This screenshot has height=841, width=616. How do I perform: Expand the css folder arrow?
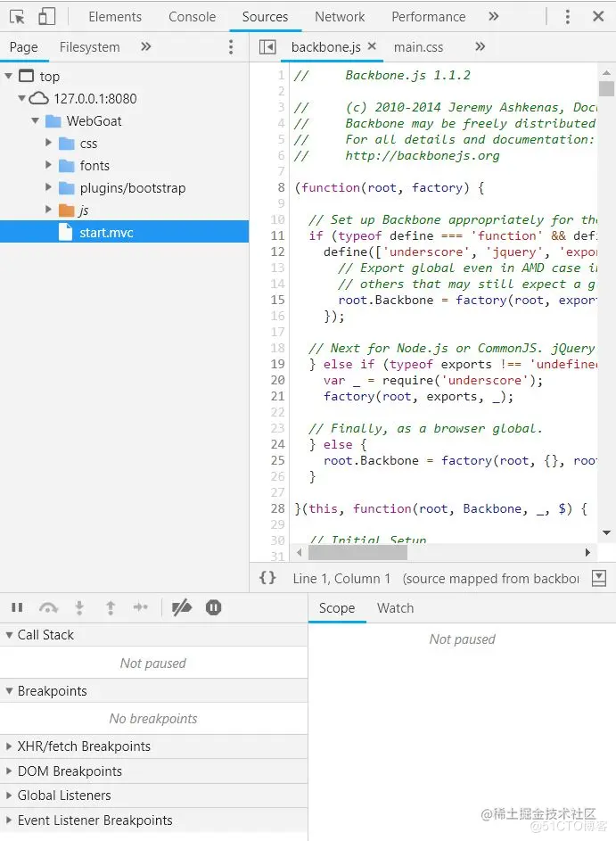click(48, 143)
